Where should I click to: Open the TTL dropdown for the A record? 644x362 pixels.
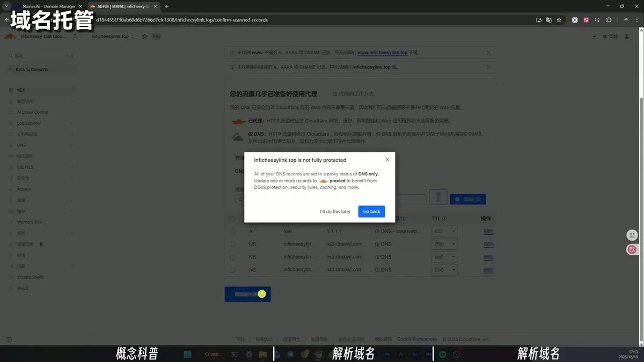pyautogui.click(x=444, y=231)
